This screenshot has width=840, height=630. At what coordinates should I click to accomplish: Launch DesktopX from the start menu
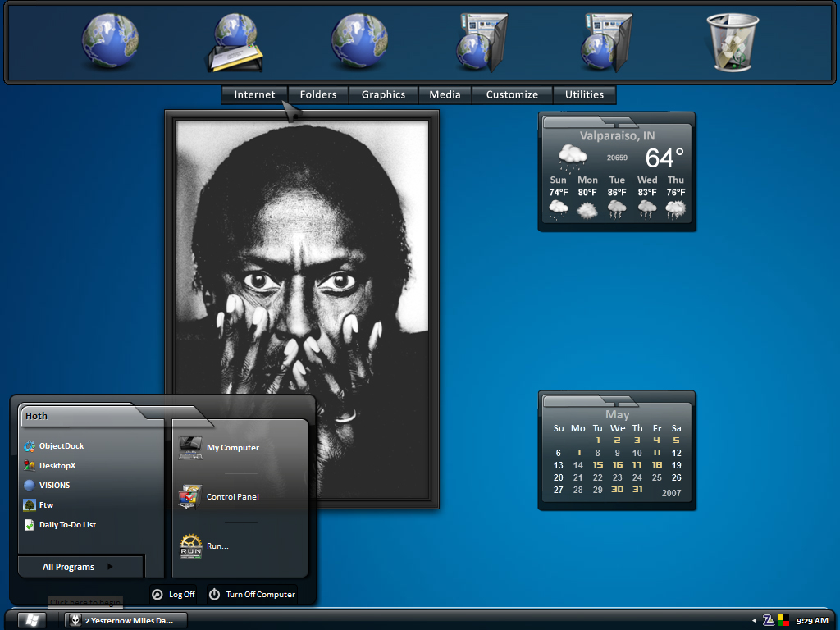[50, 466]
